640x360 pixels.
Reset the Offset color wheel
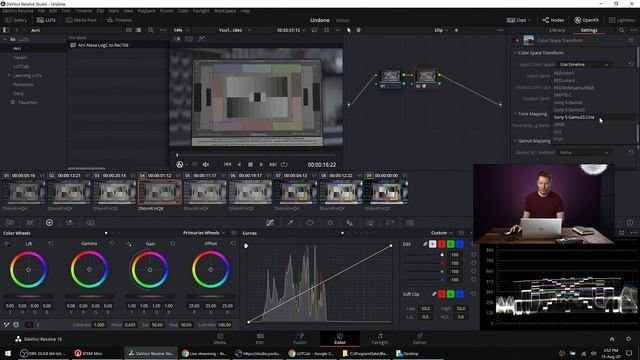click(233, 244)
